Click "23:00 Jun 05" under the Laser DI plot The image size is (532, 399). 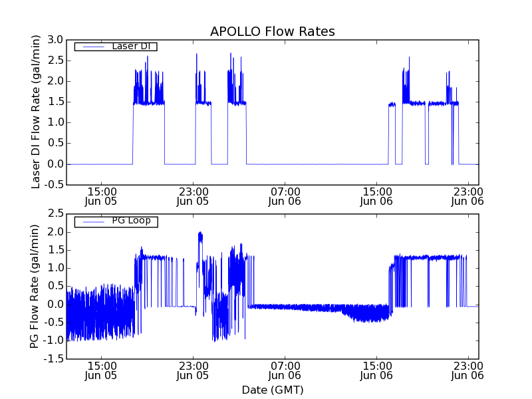[x=193, y=196]
